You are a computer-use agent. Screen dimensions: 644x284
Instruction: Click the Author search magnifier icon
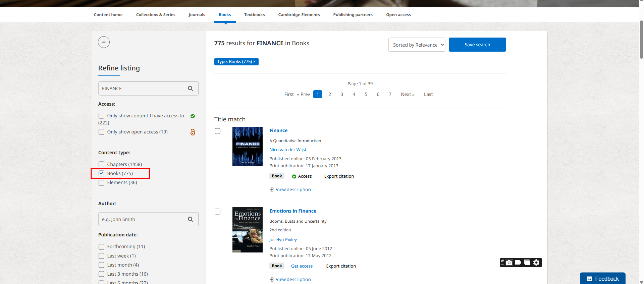tap(191, 219)
